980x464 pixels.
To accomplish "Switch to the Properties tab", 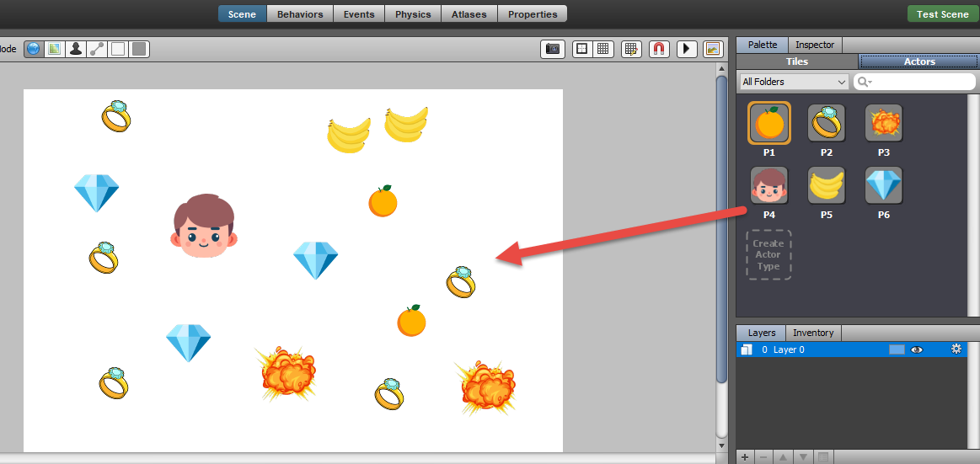I will pos(533,13).
